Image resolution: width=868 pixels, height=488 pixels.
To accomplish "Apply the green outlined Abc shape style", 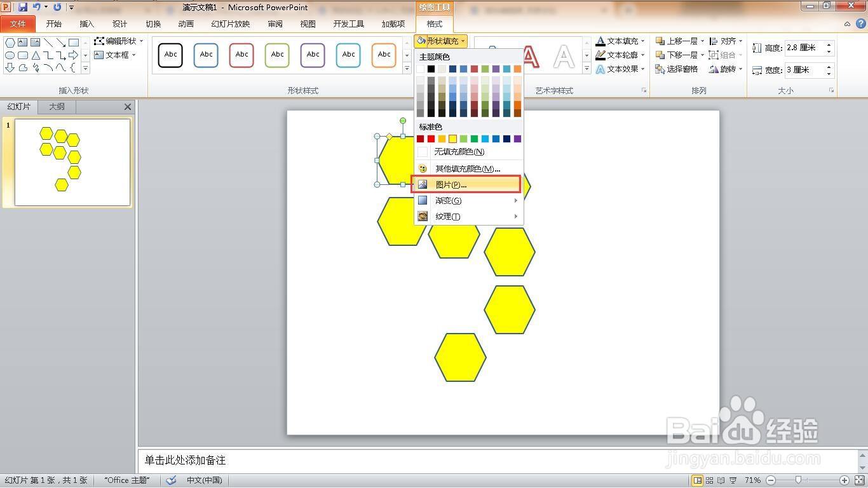I will click(277, 55).
